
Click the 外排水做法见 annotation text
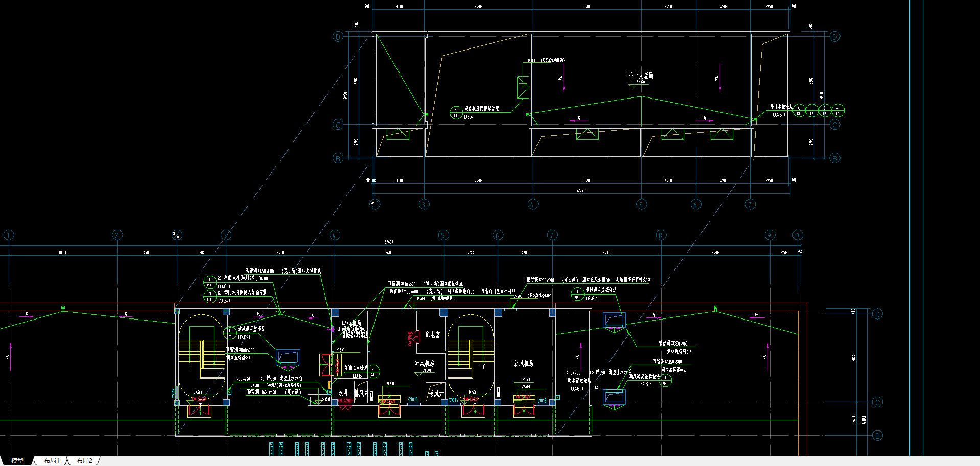(781, 107)
